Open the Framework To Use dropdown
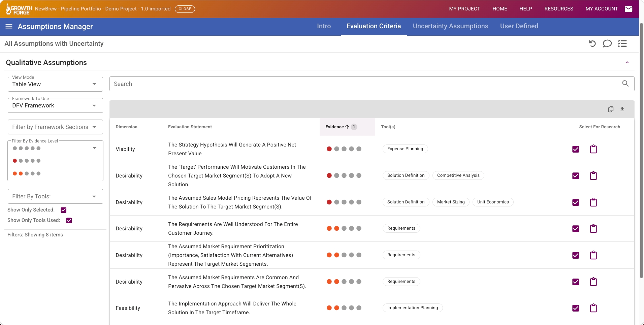Screen dimensions: 644x325 (55, 105)
